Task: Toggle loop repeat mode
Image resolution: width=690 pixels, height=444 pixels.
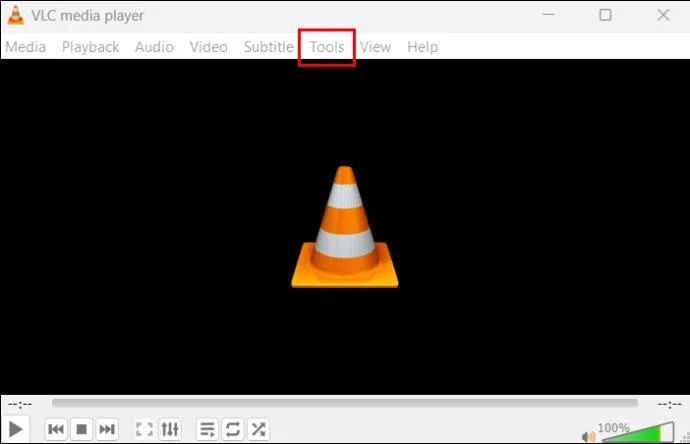Action: (x=232, y=429)
